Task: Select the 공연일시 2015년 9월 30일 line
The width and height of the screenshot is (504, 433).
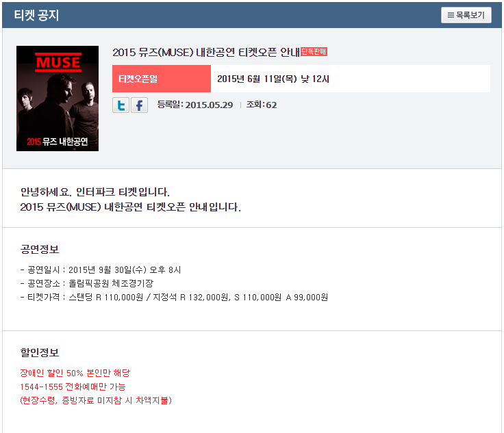Action: [x=101, y=270]
